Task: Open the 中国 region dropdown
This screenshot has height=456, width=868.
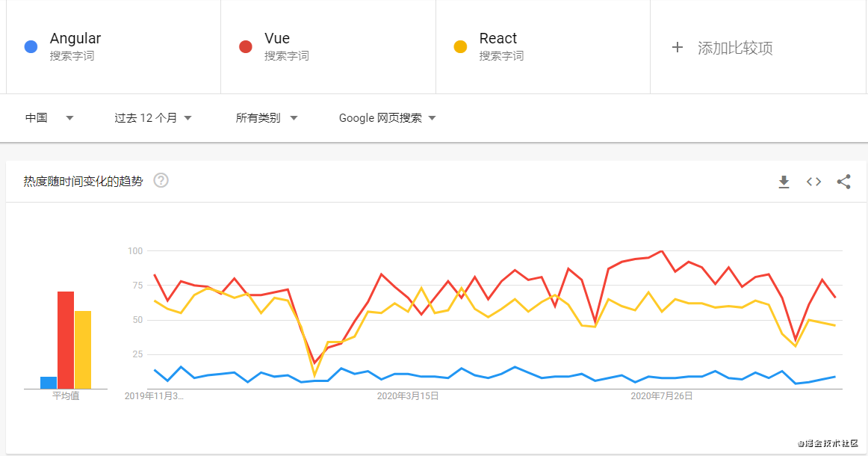Action: click(x=49, y=117)
